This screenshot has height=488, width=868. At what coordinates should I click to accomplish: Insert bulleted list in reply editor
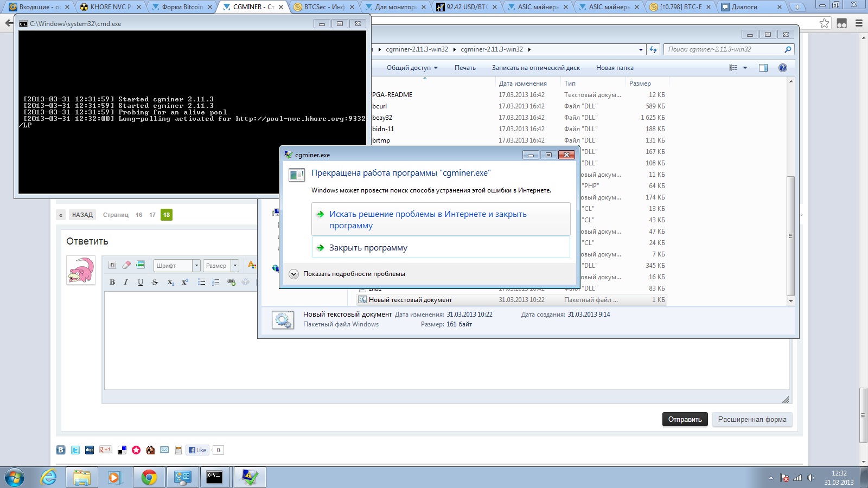201,282
